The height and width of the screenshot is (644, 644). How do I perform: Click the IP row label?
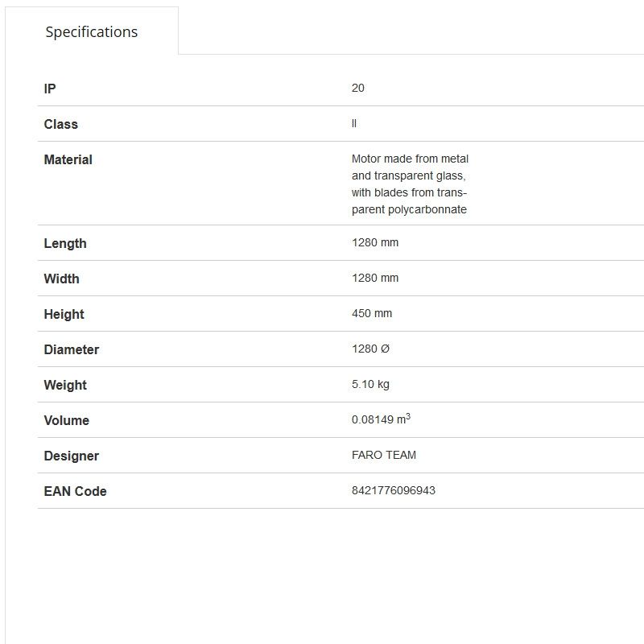(x=50, y=89)
